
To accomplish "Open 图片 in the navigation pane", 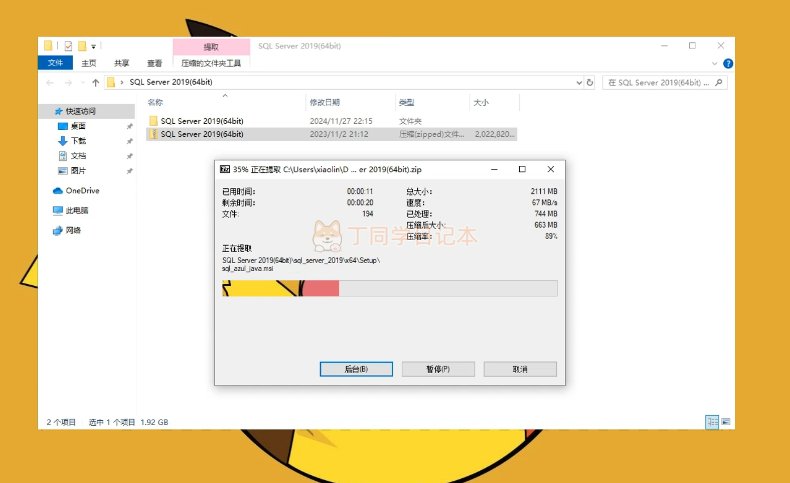I will (78, 171).
